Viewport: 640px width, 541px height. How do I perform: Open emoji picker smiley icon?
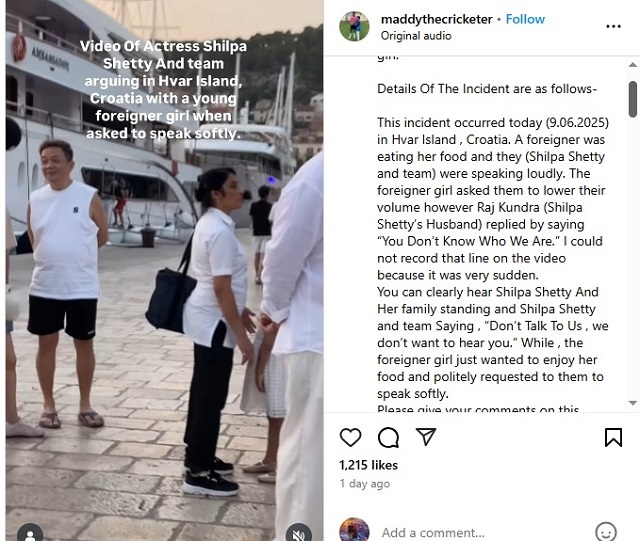[x=606, y=532]
